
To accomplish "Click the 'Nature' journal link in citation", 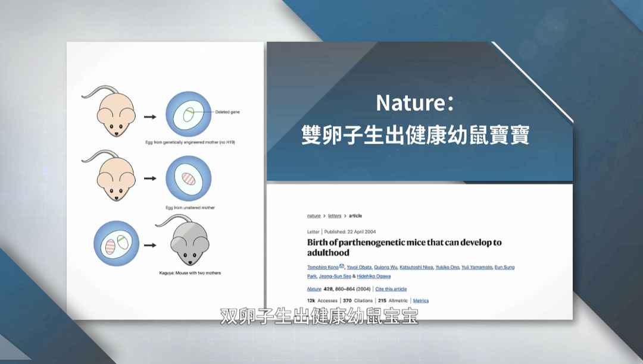I will point(314,289).
